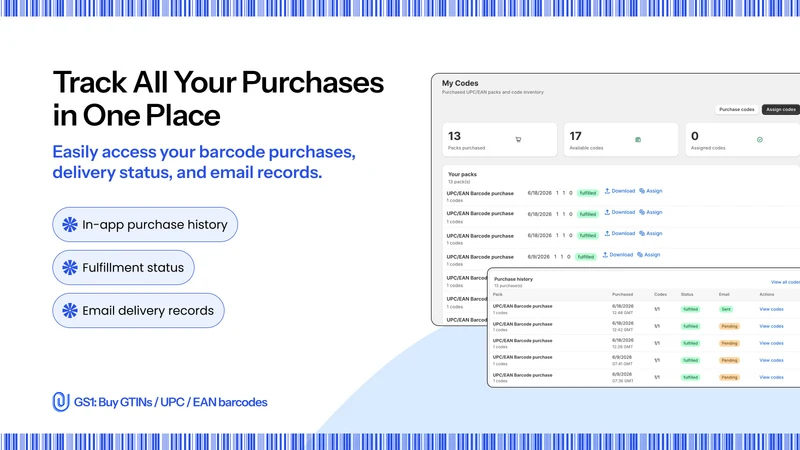Click the Purchased column header
This screenshot has height=450, width=800.
(x=622, y=294)
